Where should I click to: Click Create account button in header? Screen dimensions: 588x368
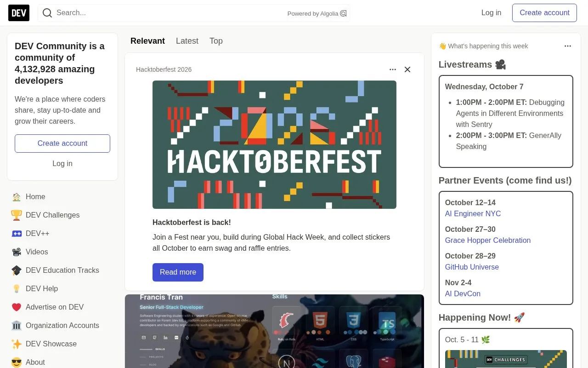pyautogui.click(x=544, y=13)
